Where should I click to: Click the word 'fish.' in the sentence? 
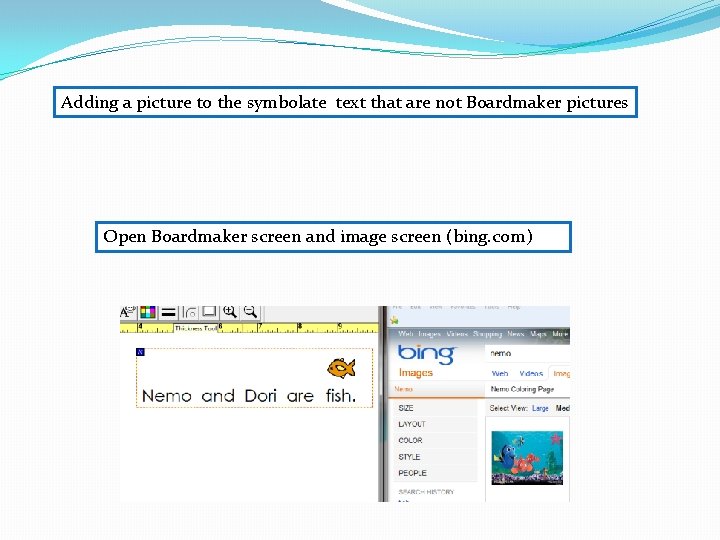click(341, 395)
